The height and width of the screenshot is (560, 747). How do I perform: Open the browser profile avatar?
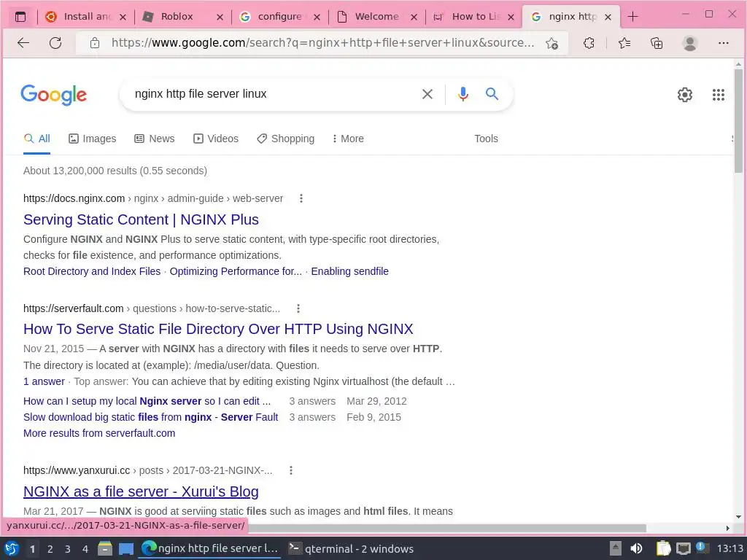(x=689, y=43)
